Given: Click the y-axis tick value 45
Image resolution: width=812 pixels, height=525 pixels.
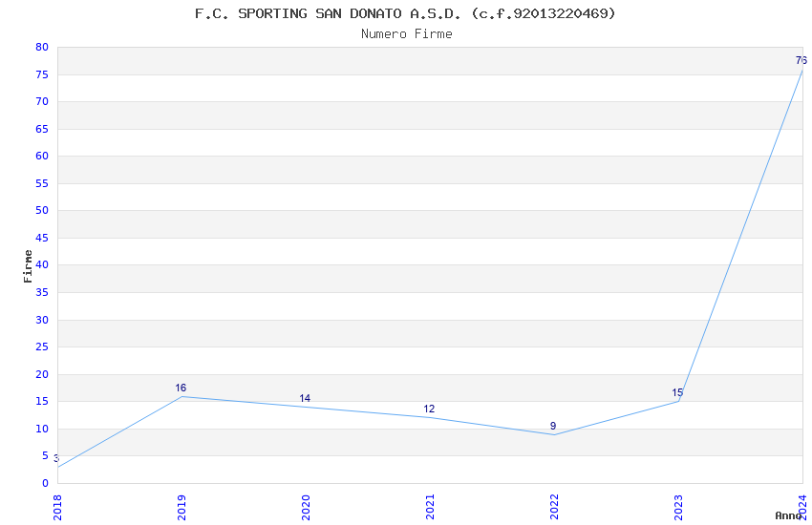Looking at the screenshot, I should pyautogui.click(x=42, y=238).
